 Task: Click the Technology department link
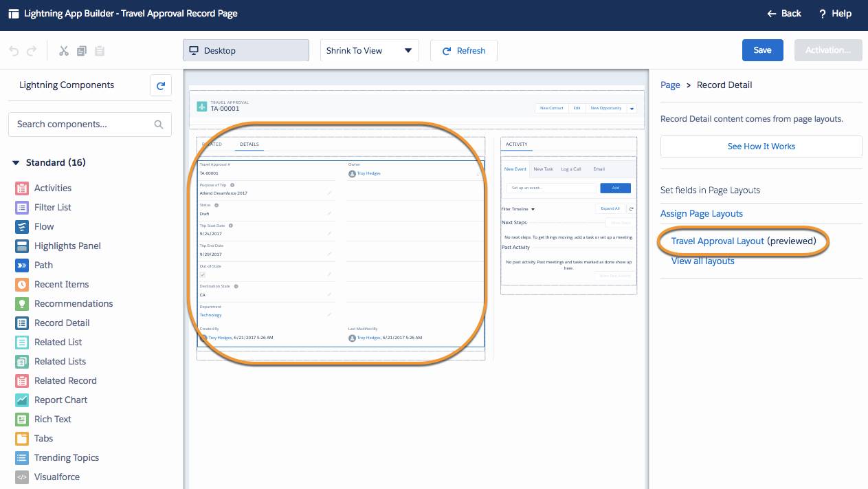pyautogui.click(x=210, y=315)
